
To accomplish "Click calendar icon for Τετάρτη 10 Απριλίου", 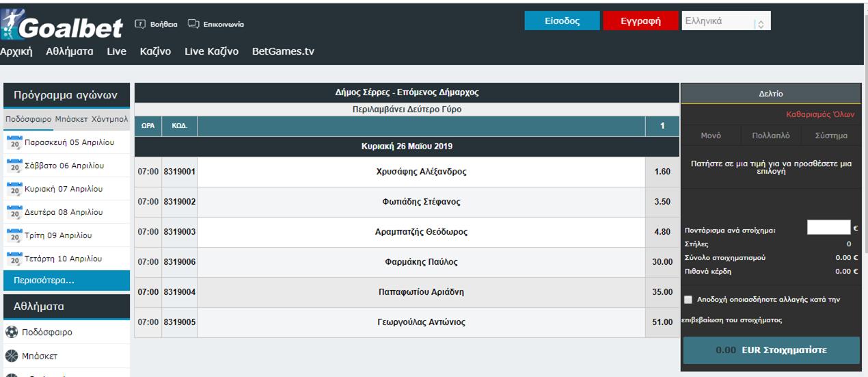I will [15, 259].
